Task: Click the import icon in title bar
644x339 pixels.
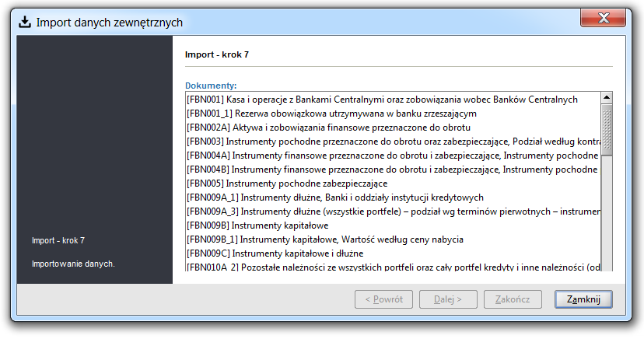Action: point(25,22)
